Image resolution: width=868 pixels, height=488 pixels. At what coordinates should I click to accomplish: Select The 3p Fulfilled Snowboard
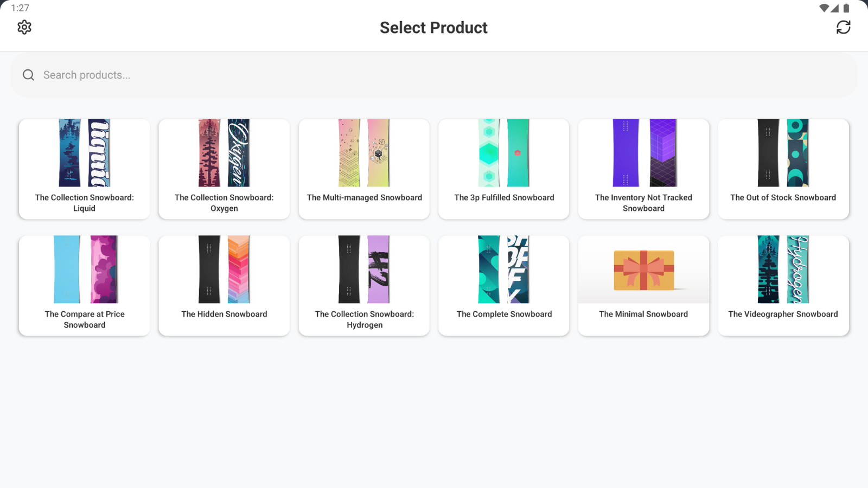pos(504,169)
